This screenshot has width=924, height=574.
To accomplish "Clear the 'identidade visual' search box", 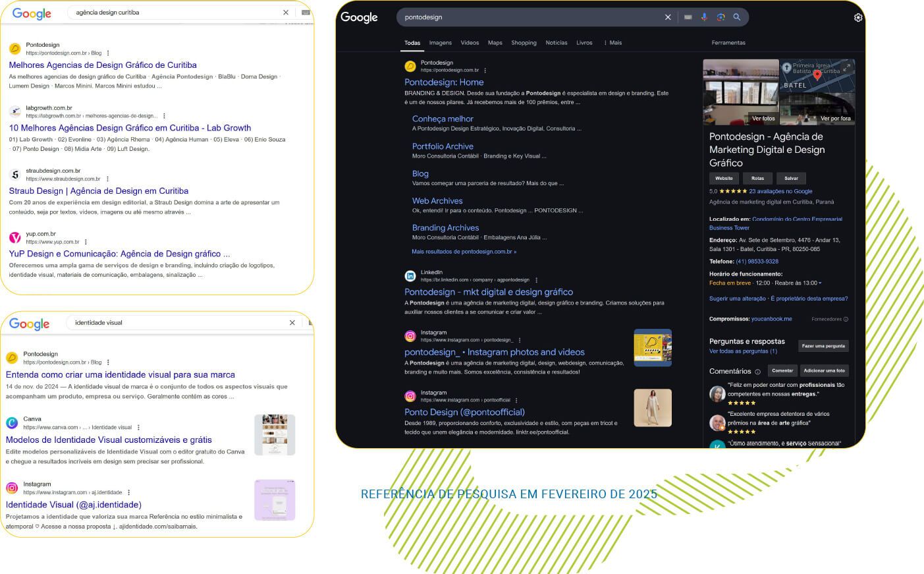I will (292, 323).
